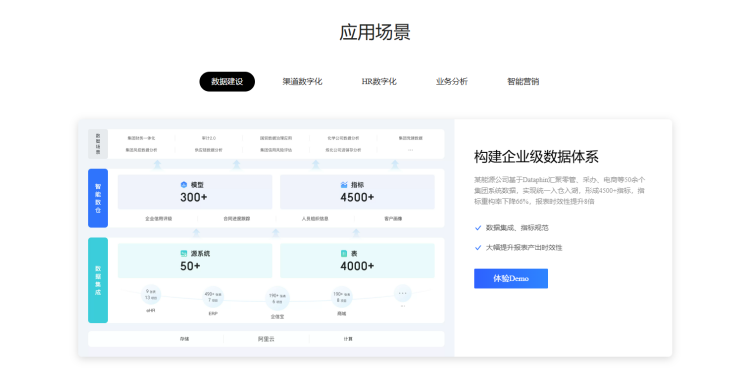Click the 表 document icon
The height and width of the screenshot is (381, 748).
click(x=344, y=254)
